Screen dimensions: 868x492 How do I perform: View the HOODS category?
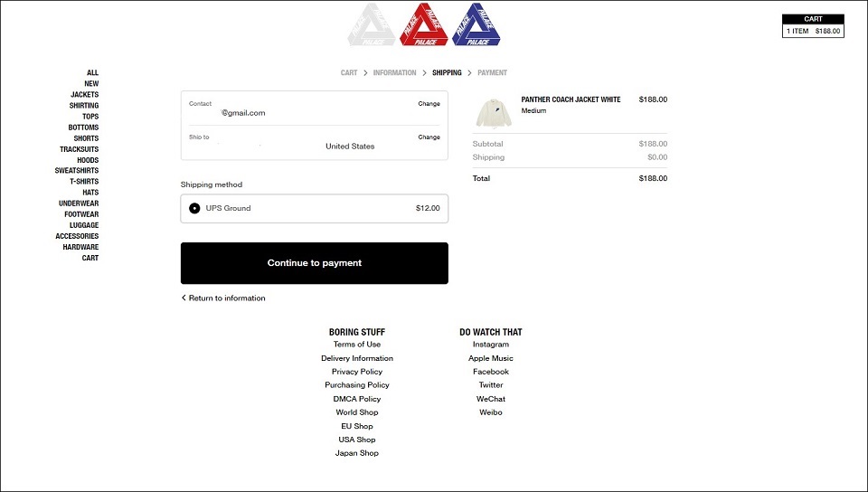(x=88, y=160)
